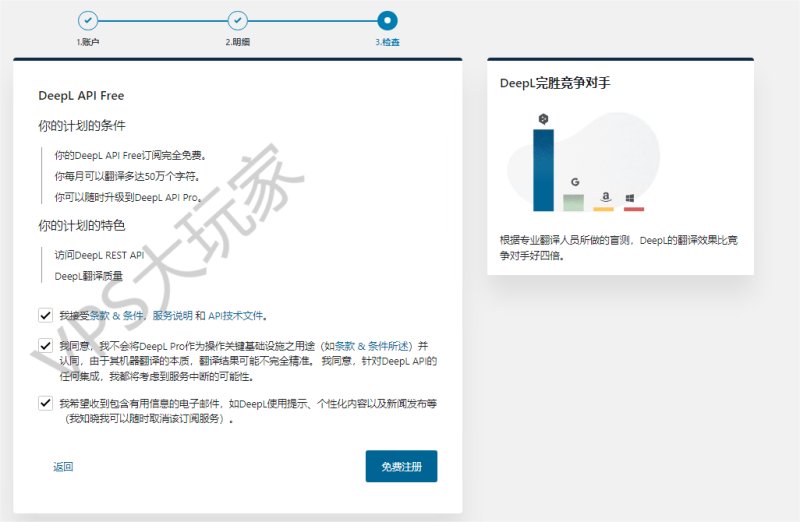The width and height of the screenshot is (800, 522).
Task: Click the DeepL logo above the blue bar
Action: 543,119
